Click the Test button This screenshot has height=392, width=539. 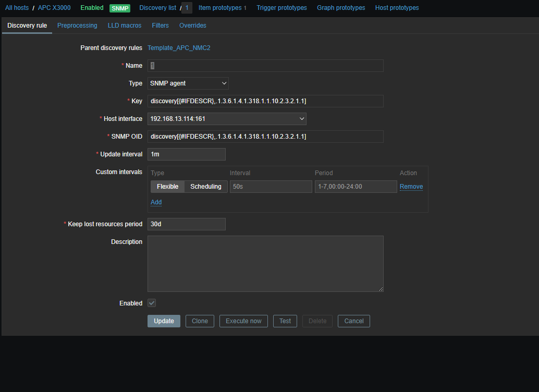tap(285, 321)
